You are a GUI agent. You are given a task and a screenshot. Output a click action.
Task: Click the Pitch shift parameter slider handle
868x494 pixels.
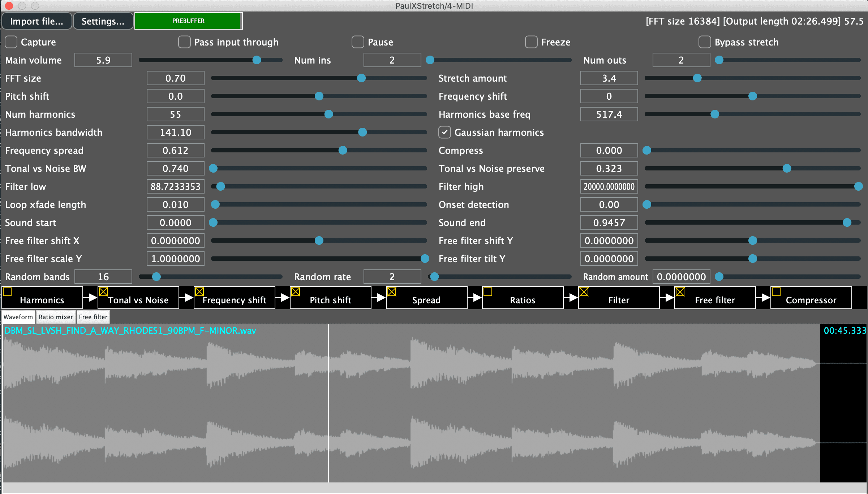pyautogui.click(x=319, y=96)
